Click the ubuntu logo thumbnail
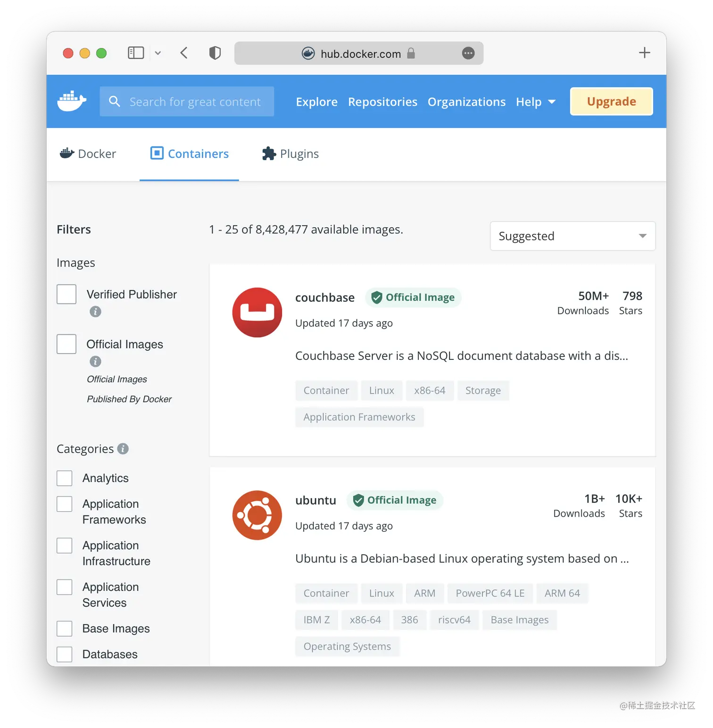 (x=257, y=515)
